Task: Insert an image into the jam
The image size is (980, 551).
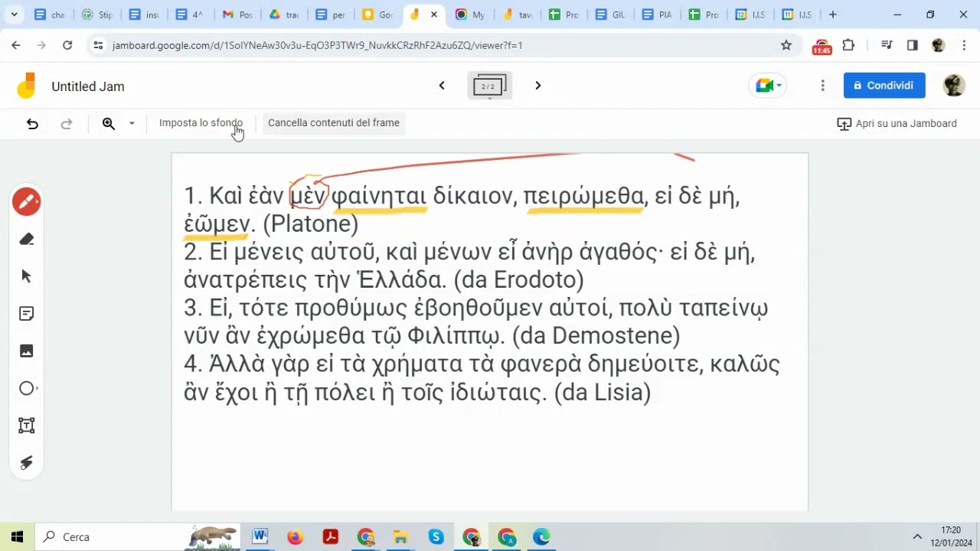Action: click(x=27, y=350)
